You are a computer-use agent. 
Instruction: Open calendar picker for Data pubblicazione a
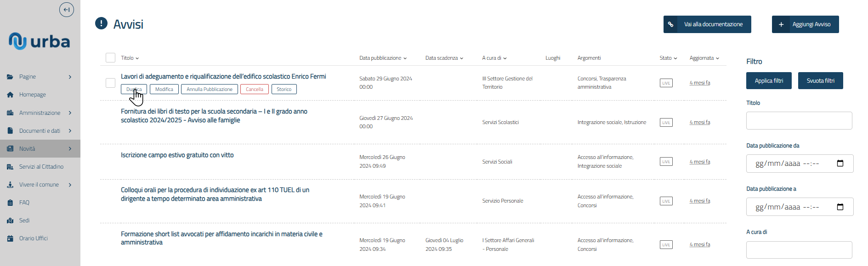[840, 207]
